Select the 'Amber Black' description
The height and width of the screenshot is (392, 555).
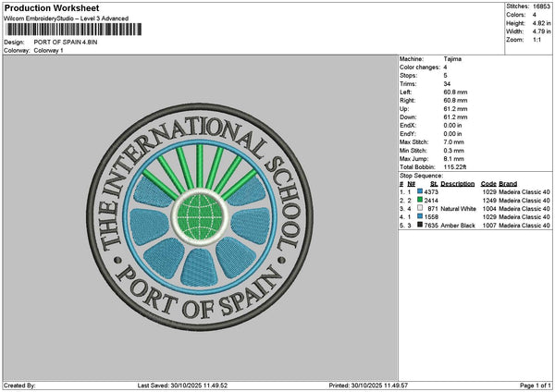point(458,226)
